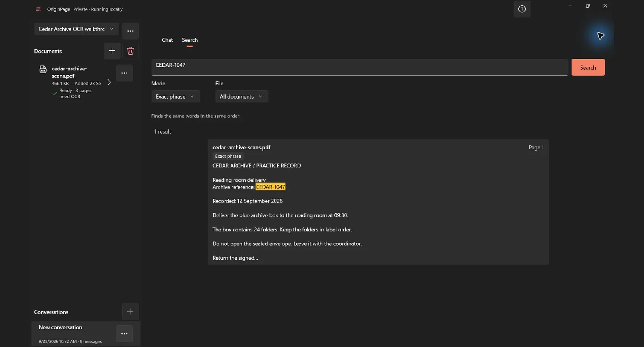
Task: Click the Conversations section header
Action: 51,312
